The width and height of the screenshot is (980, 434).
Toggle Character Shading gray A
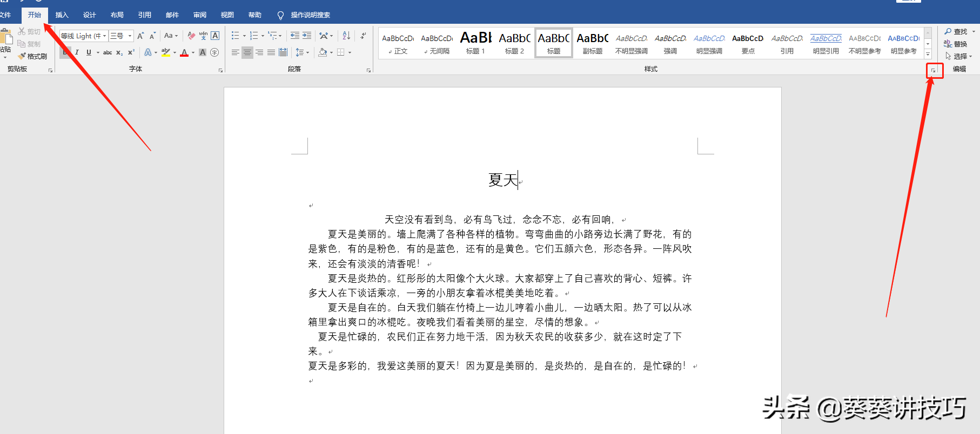(203, 52)
